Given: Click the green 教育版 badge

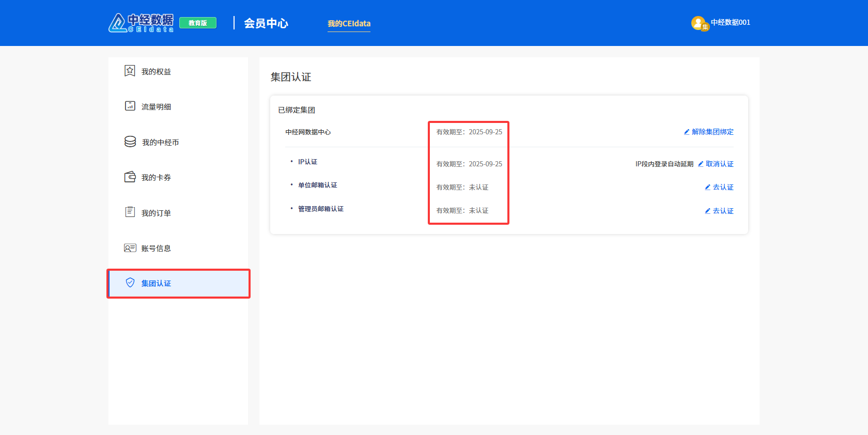Looking at the screenshot, I should tap(198, 23).
